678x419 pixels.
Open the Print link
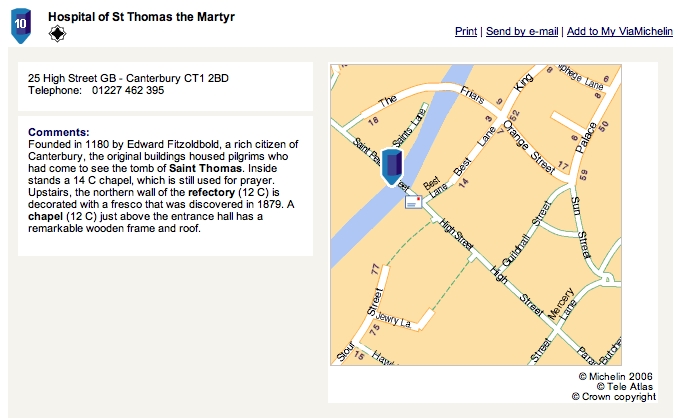click(x=466, y=31)
